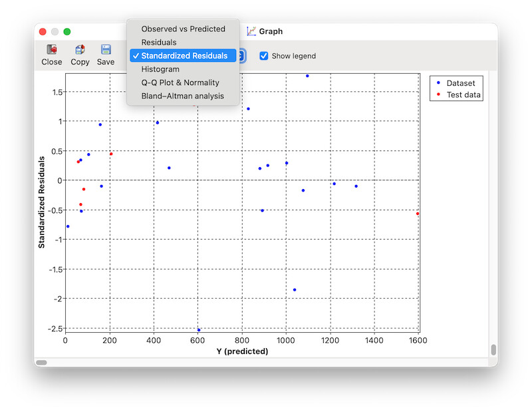Click the Save graph icon
Viewport: 532px width, 412px height.
(106, 50)
